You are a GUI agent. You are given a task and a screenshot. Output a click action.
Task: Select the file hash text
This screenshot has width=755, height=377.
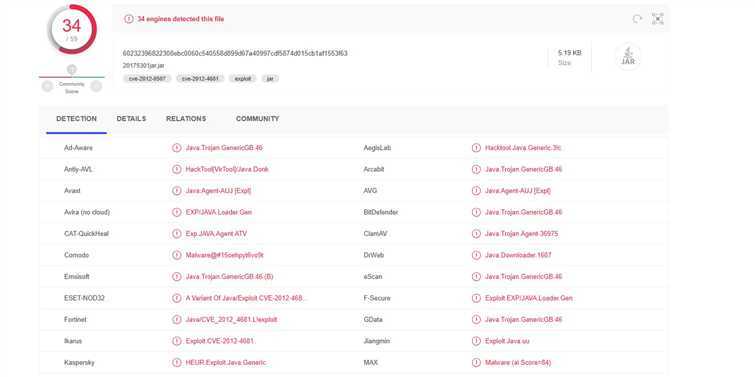(235, 53)
